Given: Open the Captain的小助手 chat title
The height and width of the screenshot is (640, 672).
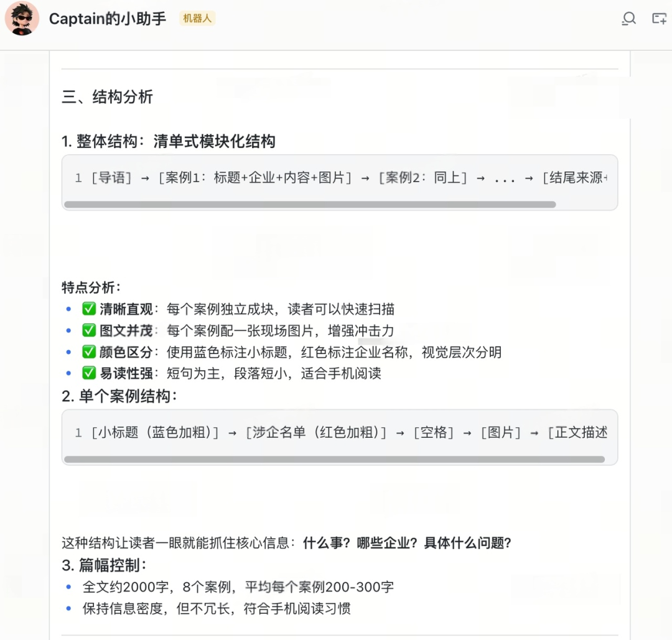Looking at the screenshot, I should [108, 19].
